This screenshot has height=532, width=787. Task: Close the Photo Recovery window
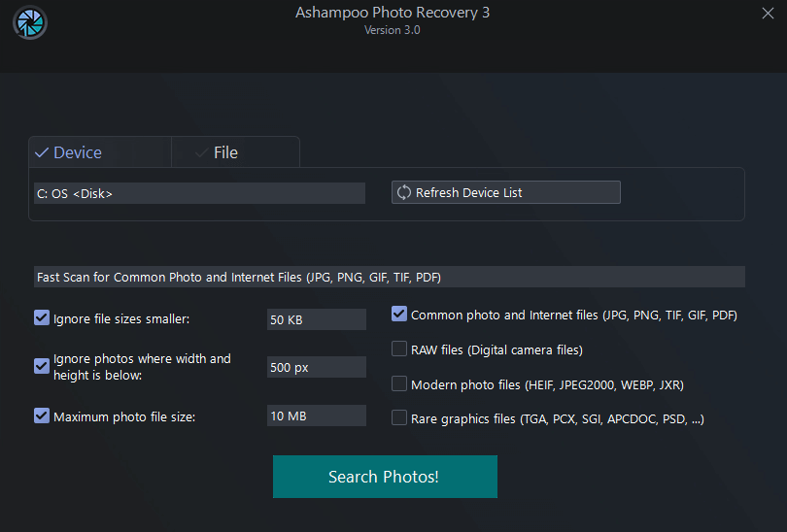[x=768, y=13]
